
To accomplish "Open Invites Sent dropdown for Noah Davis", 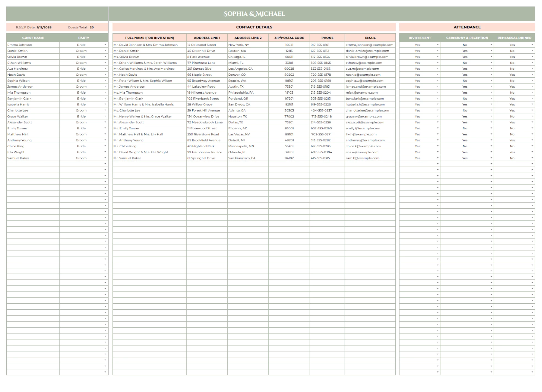I will pos(437,75).
